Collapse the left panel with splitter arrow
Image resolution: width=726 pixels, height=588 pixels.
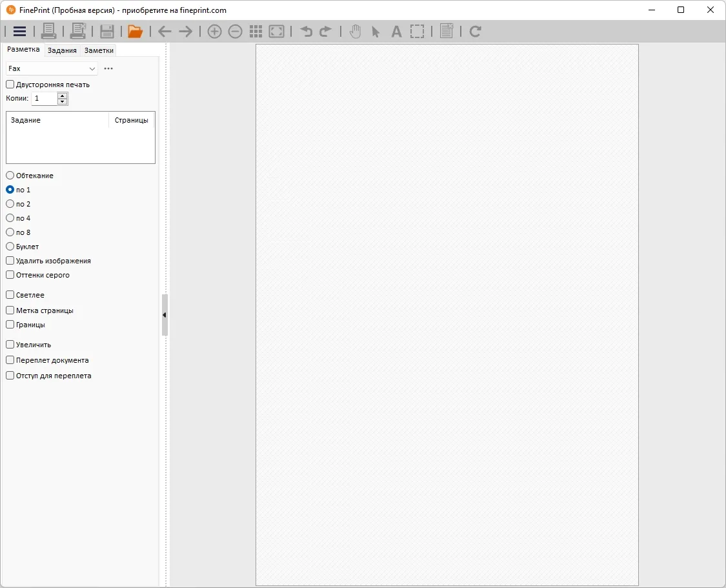click(165, 315)
